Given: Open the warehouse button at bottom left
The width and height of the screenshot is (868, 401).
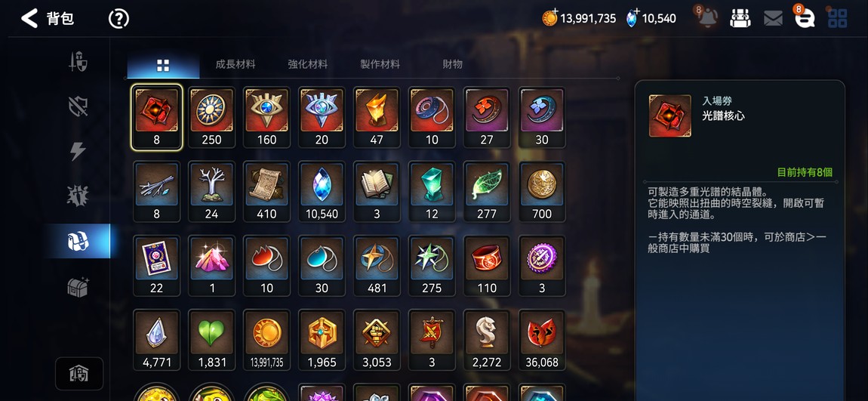Looking at the screenshot, I should coord(78,374).
